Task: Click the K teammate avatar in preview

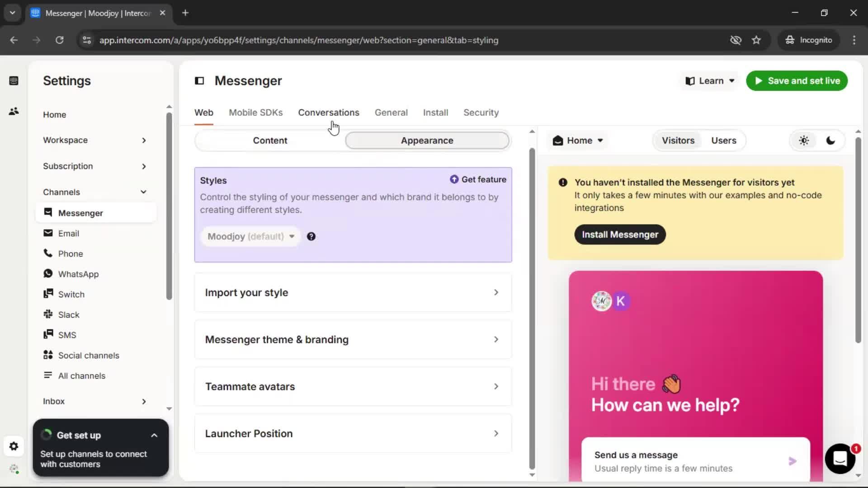Action: 621,301
